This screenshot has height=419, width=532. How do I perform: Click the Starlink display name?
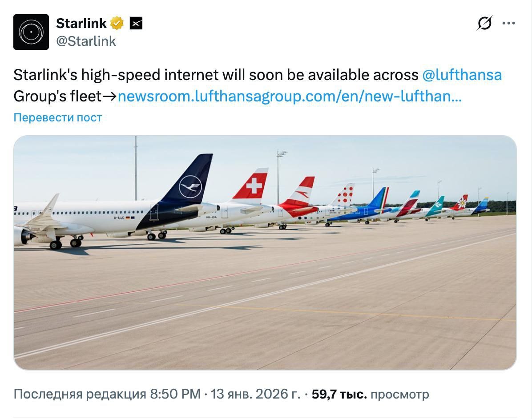(x=81, y=23)
